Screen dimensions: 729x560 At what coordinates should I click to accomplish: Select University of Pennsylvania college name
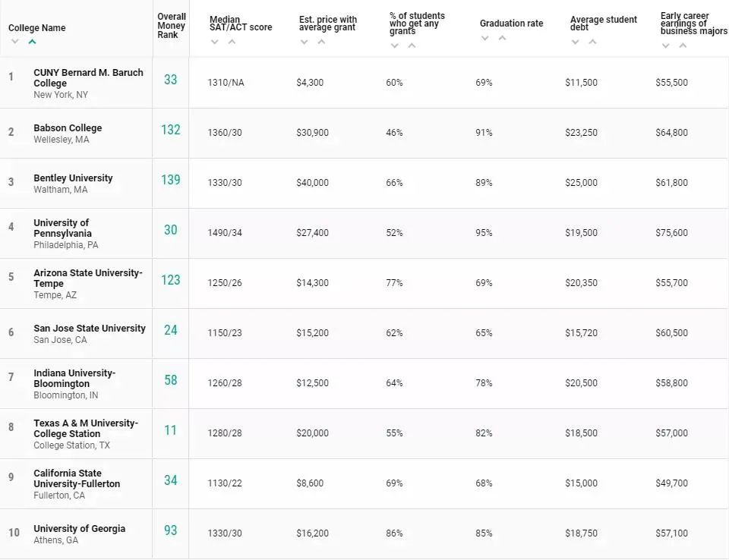(x=62, y=228)
